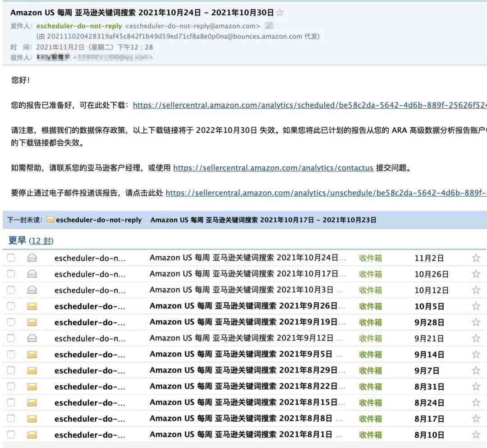487x448 pixels.
Task: Check the box for the 9月14日 email
Action: coord(11,354)
